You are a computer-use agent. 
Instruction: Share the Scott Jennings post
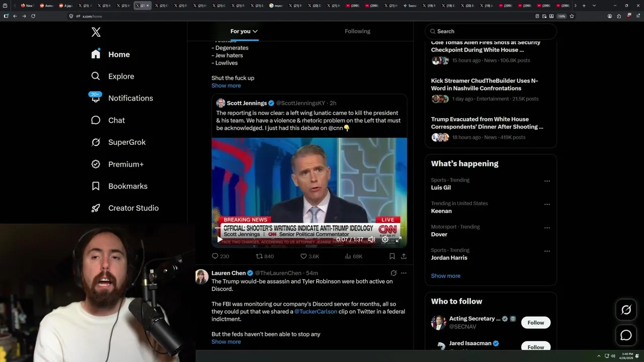tap(404, 256)
